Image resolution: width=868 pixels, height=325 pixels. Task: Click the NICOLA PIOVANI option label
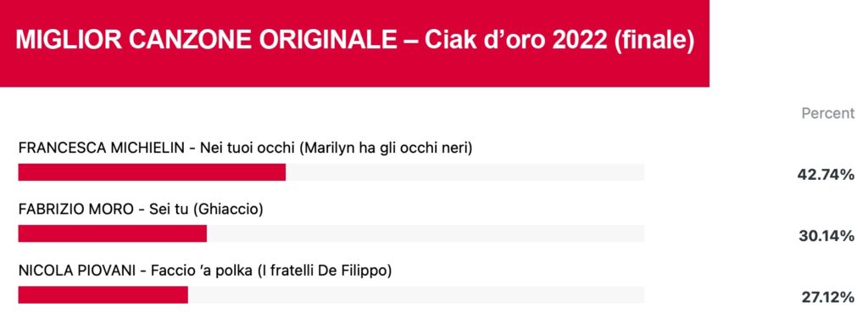[x=205, y=272]
